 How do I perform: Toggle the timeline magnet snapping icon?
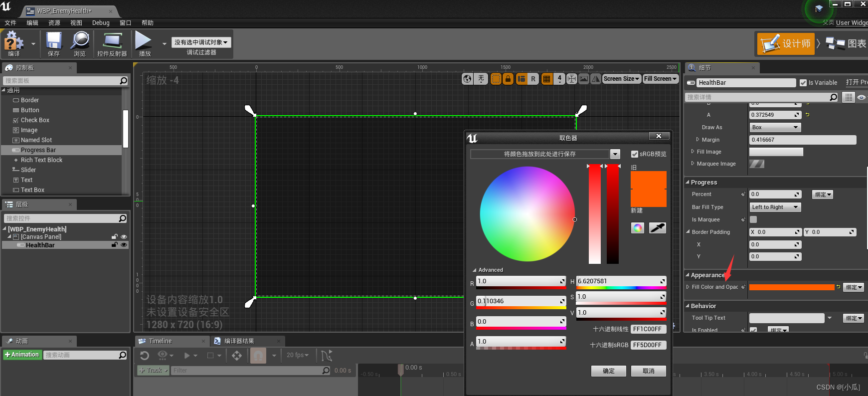tap(258, 356)
